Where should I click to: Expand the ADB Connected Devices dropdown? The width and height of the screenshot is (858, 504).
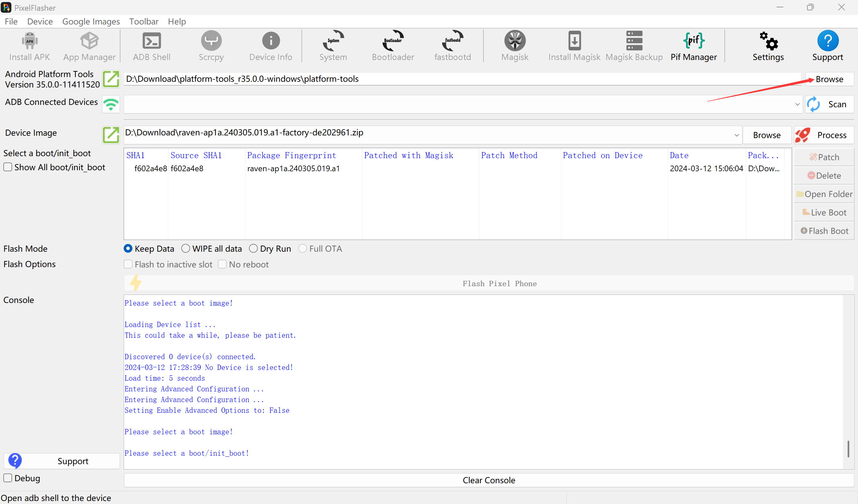(x=797, y=104)
